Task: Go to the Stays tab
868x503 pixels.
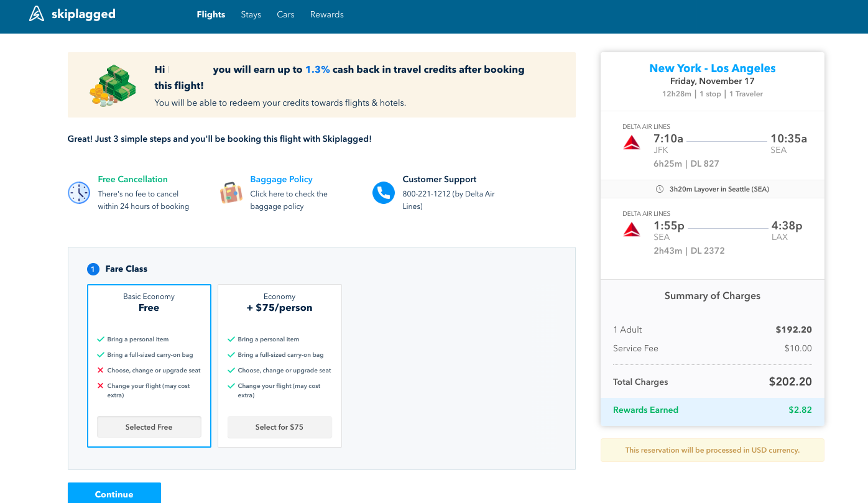Action: point(251,14)
